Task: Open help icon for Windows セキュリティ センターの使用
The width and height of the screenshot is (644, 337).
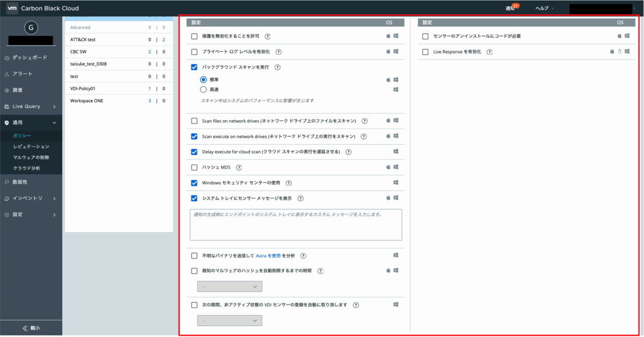Action: pyautogui.click(x=289, y=183)
